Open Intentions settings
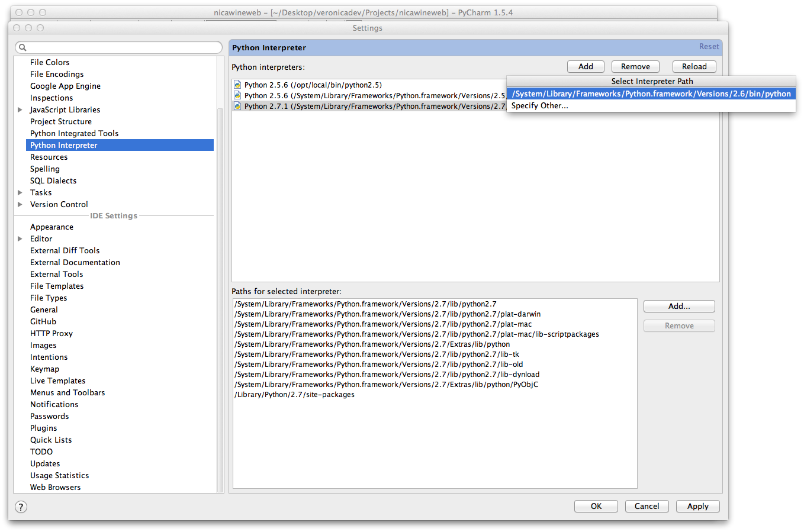The image size is (804, 532). click(49, 357)
